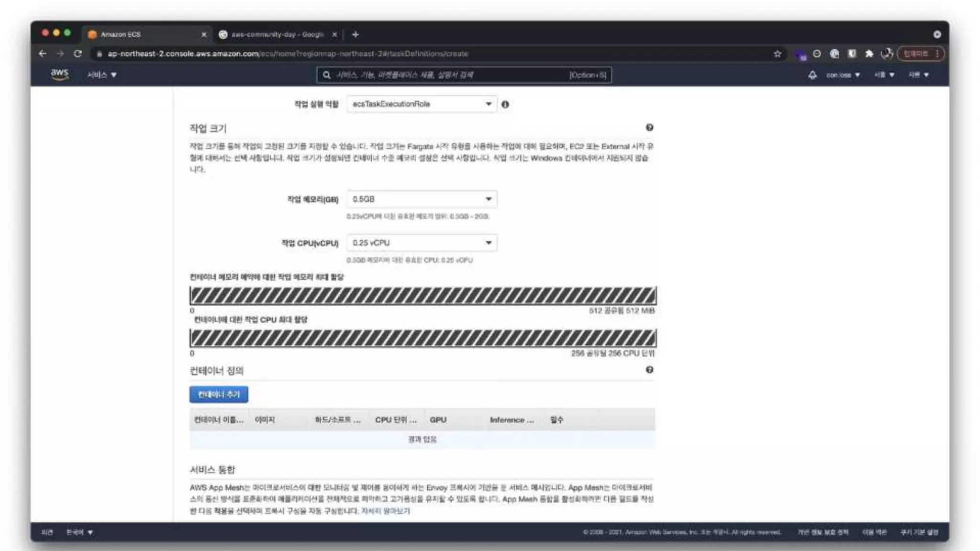
Task: Open the browser extensions puzzle icon
Action: (x=869, y=54)
